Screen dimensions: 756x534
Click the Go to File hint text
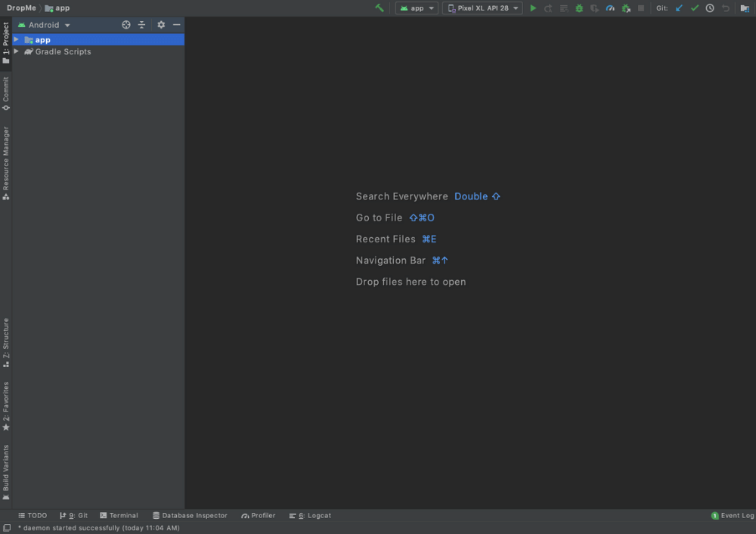coord(379,218)
